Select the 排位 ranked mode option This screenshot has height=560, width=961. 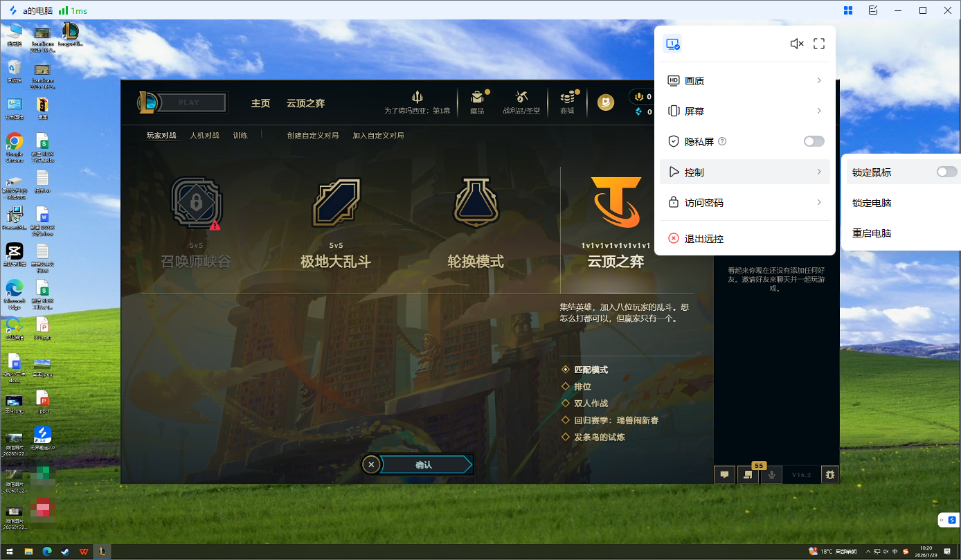coord(582,386)
